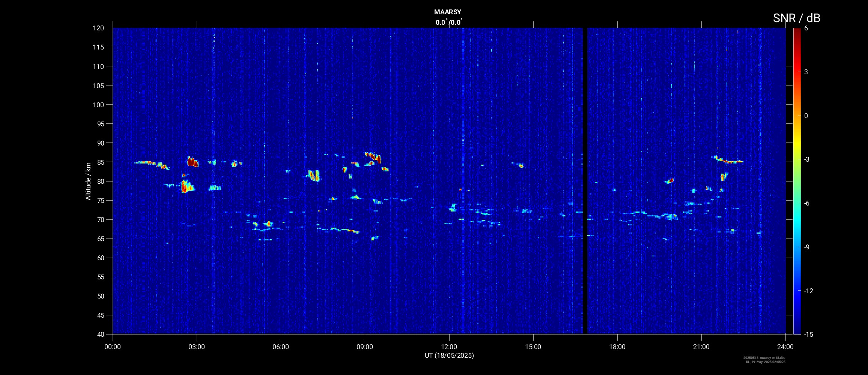This screenshot has height=375, width=868.
Task: Click the 105 altitude tick label
Action: (98, 85)
